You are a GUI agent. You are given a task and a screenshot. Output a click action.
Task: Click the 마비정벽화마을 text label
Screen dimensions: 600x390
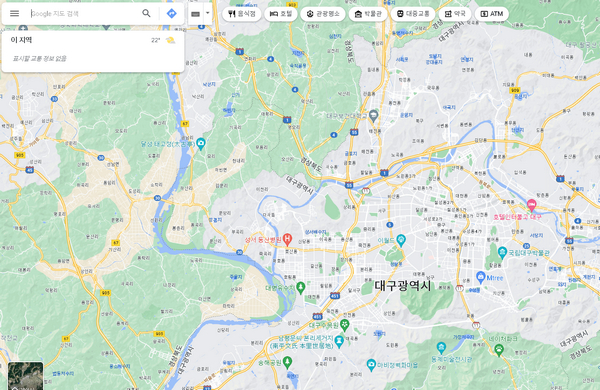pos(397,365)
